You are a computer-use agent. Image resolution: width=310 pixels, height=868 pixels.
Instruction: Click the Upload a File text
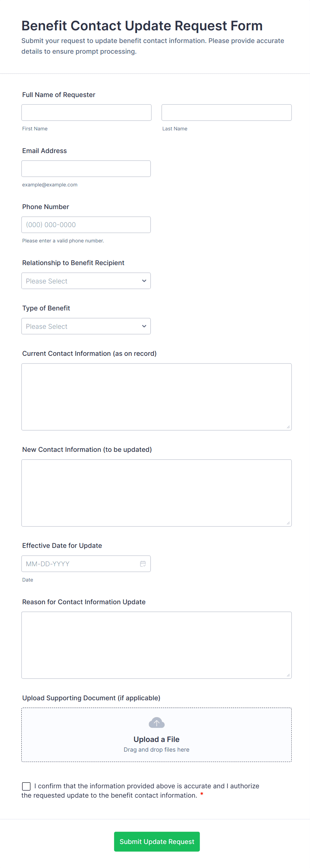pos(156,739)
